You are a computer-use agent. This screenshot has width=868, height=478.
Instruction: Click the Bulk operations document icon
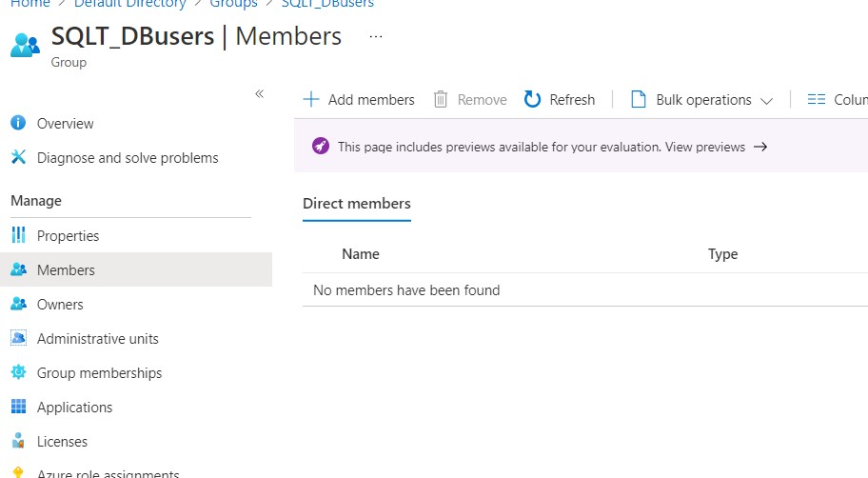[639, 99]
